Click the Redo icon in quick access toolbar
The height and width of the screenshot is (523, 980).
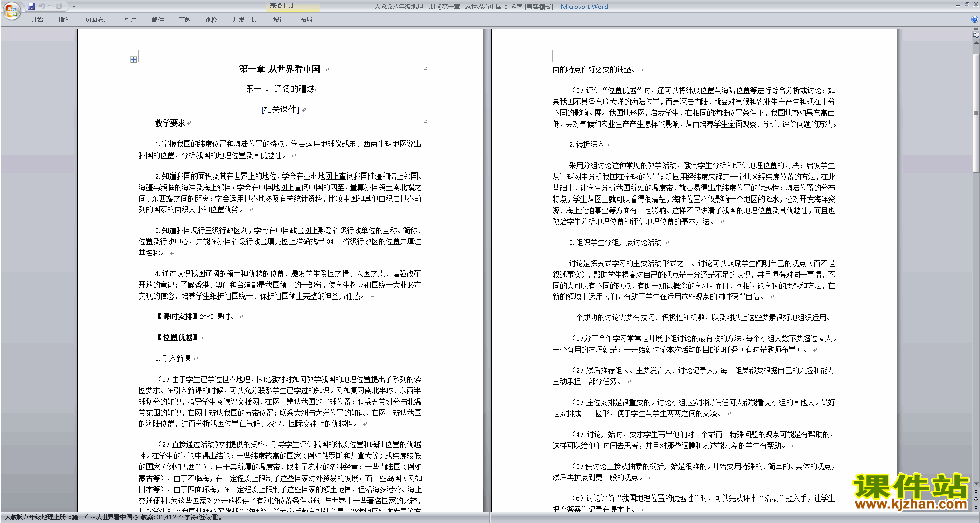(x=59, y=6)
